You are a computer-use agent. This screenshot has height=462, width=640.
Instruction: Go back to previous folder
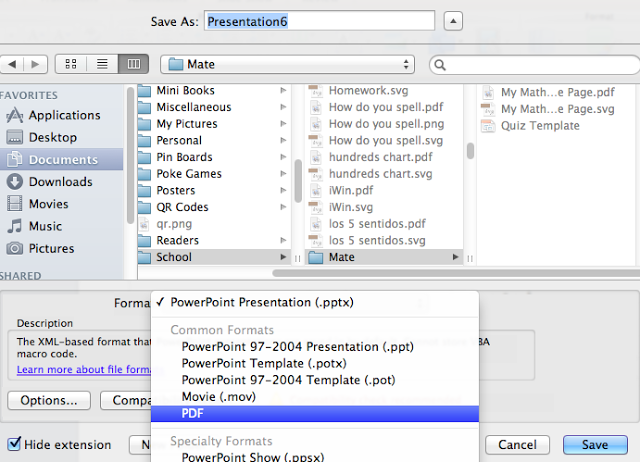[x=12, y=64]
